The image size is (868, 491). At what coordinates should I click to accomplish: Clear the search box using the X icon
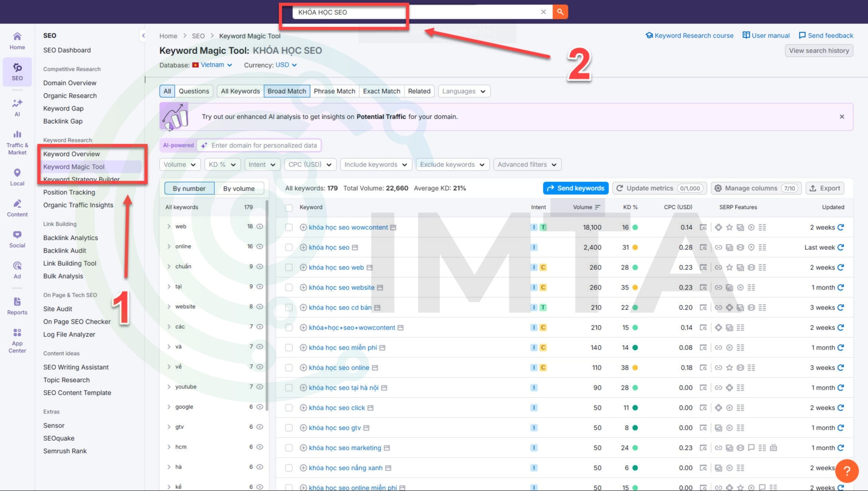coord(543,12)
